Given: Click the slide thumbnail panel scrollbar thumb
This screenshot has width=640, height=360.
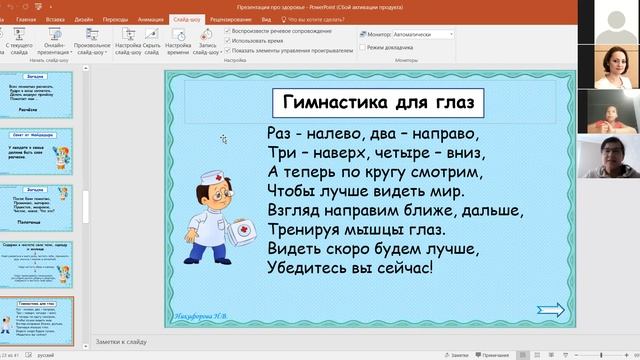Looking at the screenshot, I should pyautogui.click(x=86, y=207).
